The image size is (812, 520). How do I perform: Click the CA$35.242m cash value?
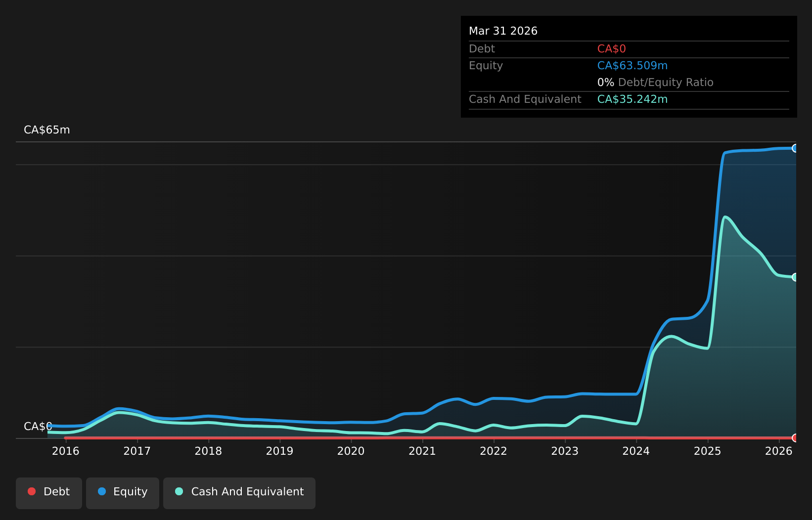pos(632,99)
